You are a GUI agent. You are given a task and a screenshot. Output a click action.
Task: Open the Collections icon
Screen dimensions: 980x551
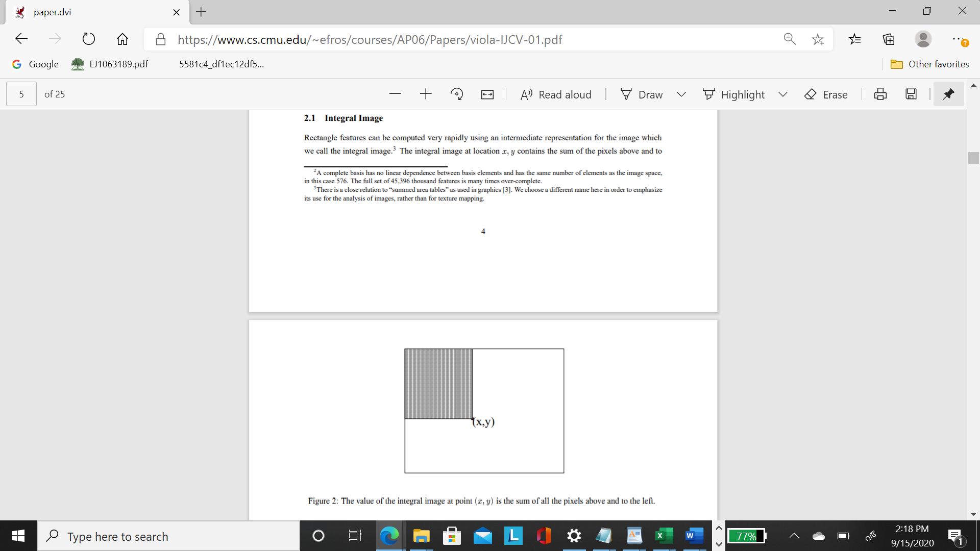click(889, 39)
